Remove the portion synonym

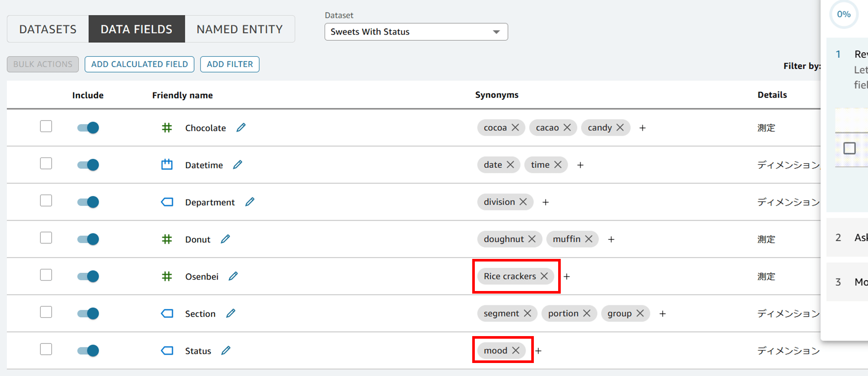[x=587, y=313]
